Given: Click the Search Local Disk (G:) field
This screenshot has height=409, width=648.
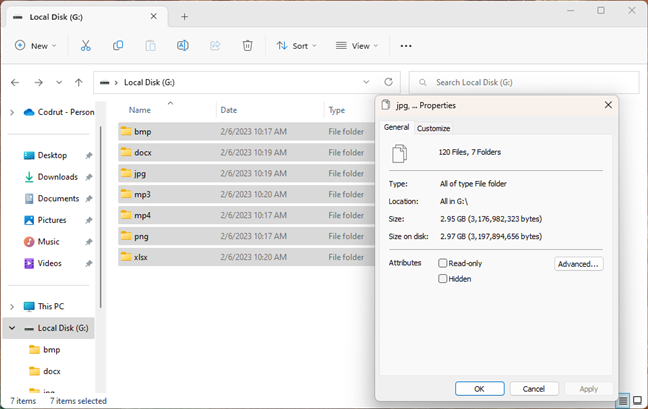Looking at the screenshot, I should [x=524, y=82].
